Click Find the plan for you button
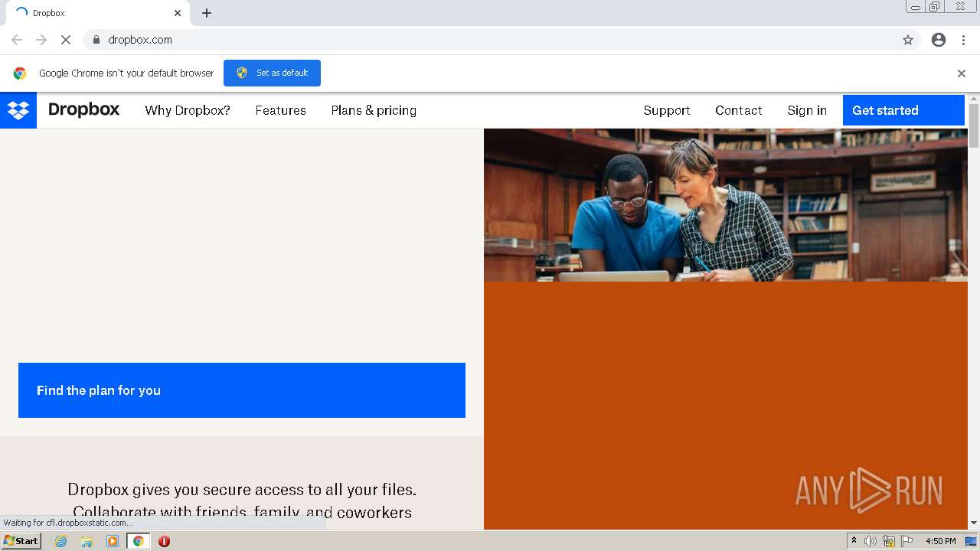Image resolution: width=980 pixels, height=551 pixels. click(x=242, y=390)
